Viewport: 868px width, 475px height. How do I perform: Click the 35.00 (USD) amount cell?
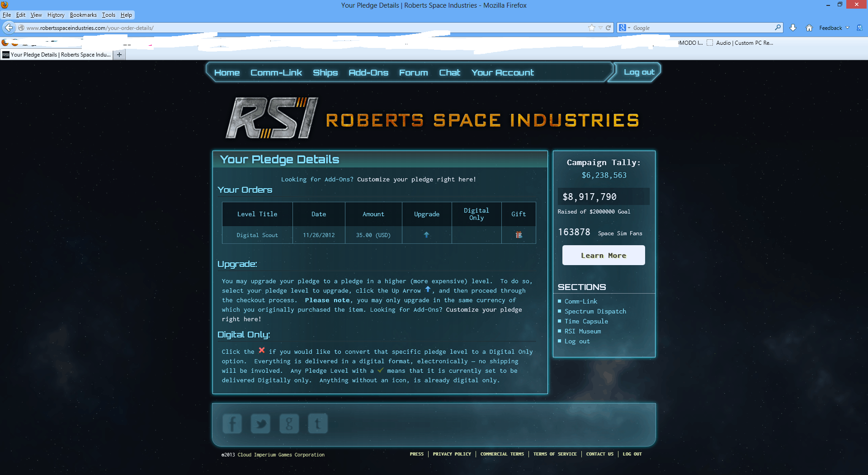tap(373, 235)
